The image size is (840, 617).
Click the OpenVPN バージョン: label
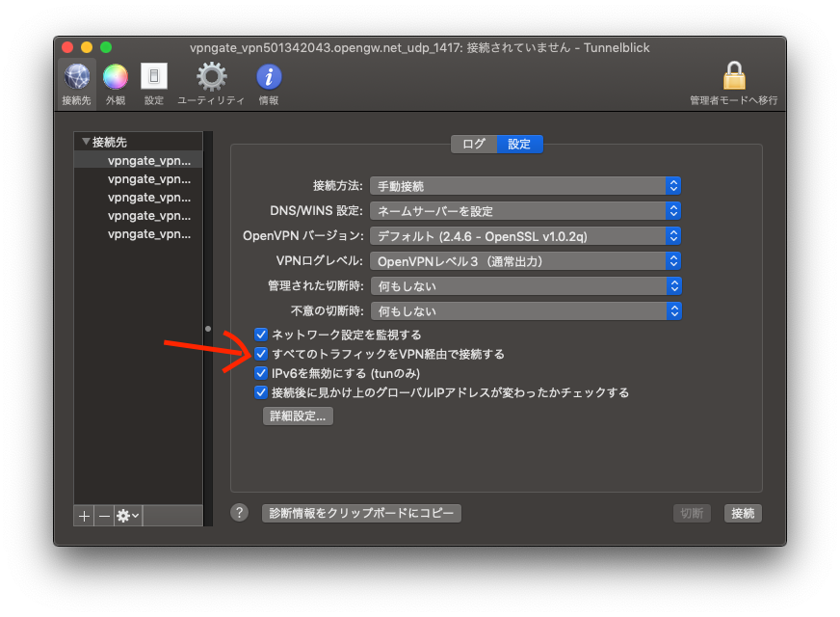(x=303, y=236)
